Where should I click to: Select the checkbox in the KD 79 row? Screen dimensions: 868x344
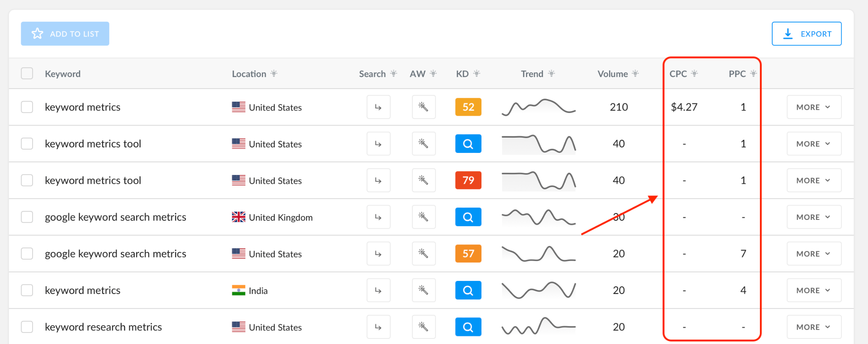coord(27,180)
